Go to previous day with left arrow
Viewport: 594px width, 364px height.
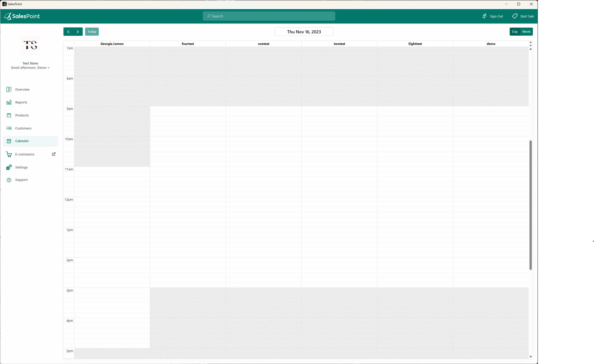(68, 32)
